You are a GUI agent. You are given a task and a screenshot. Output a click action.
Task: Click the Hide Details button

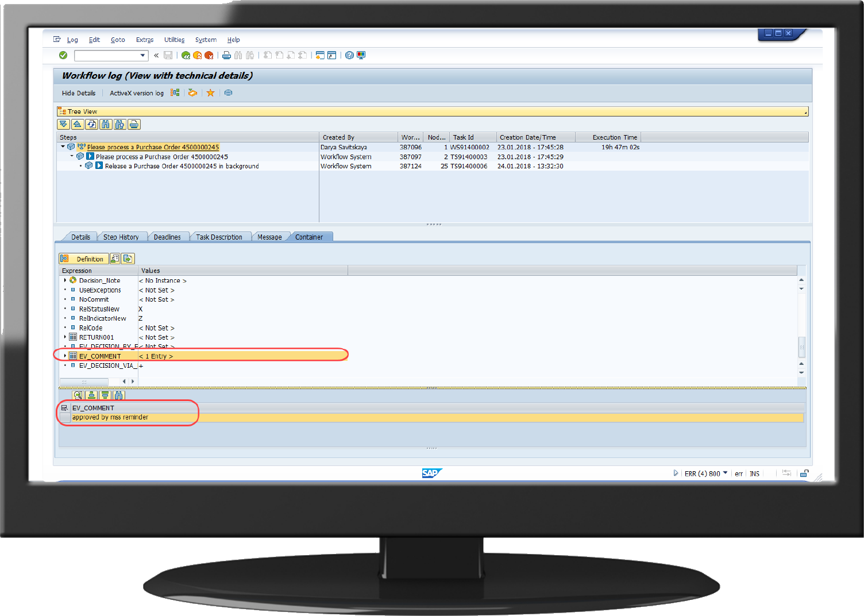pos(79,93)
